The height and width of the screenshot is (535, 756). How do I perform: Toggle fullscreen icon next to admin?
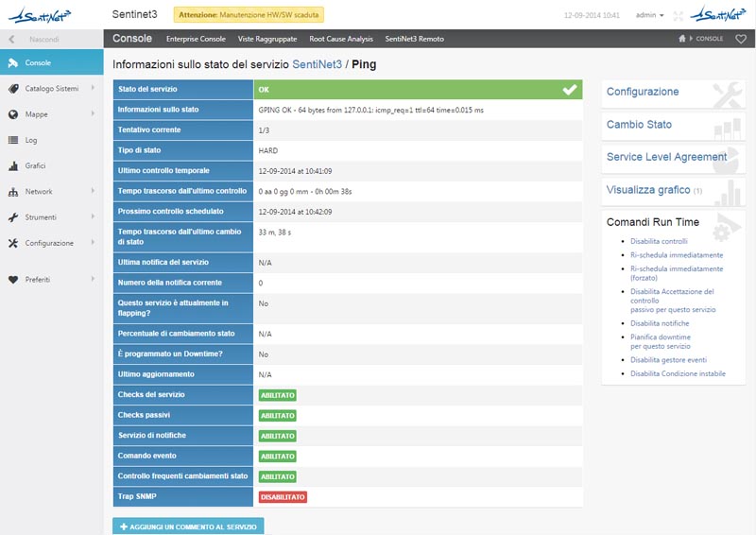[x=678, y=16]
